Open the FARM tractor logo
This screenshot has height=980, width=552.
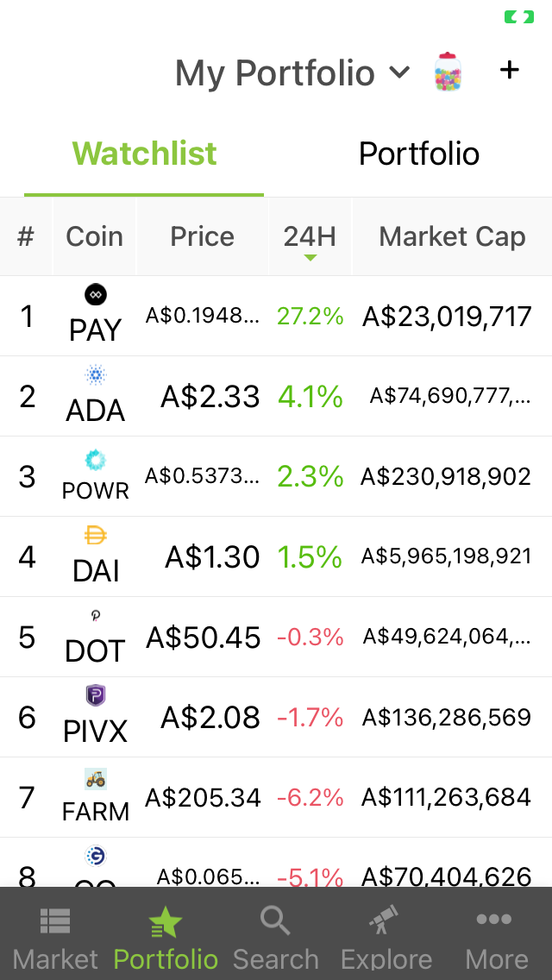coord(96,777)
